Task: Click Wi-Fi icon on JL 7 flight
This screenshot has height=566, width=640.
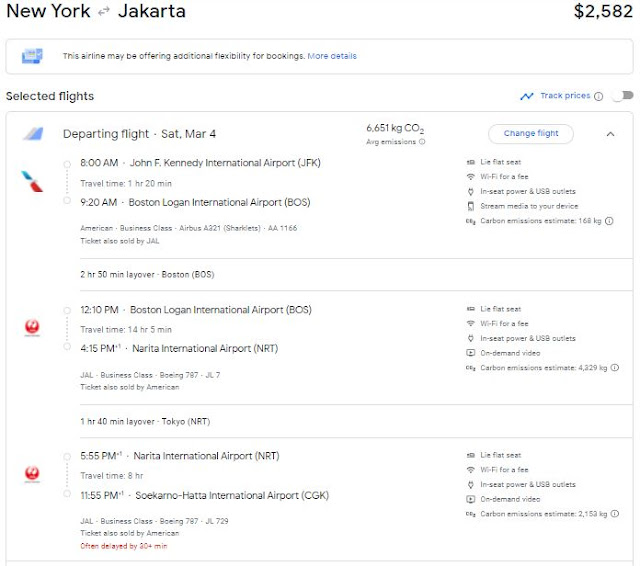Action: coord(471,324)
